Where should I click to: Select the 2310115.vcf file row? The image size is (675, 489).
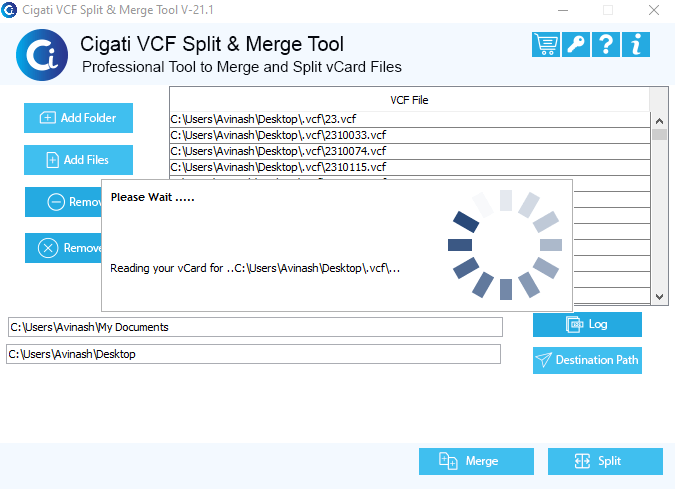409,167
